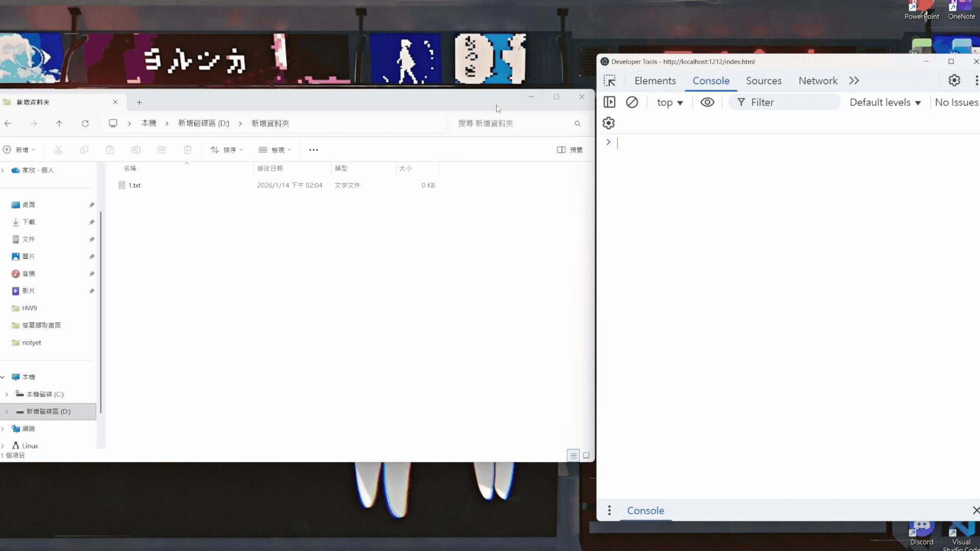
Task: Open DevTools settings gear
Action: click(954, 80)
